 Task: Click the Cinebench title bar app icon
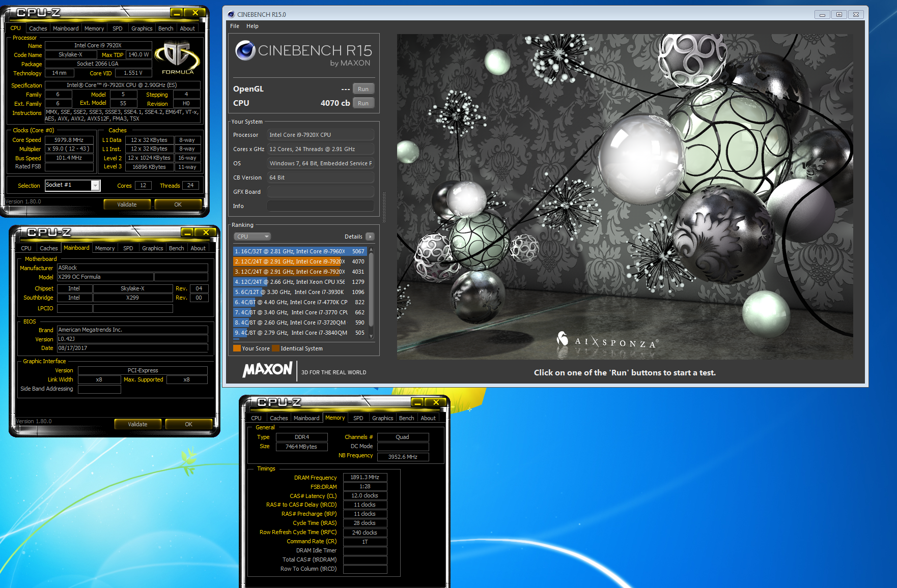click(231, 14)
